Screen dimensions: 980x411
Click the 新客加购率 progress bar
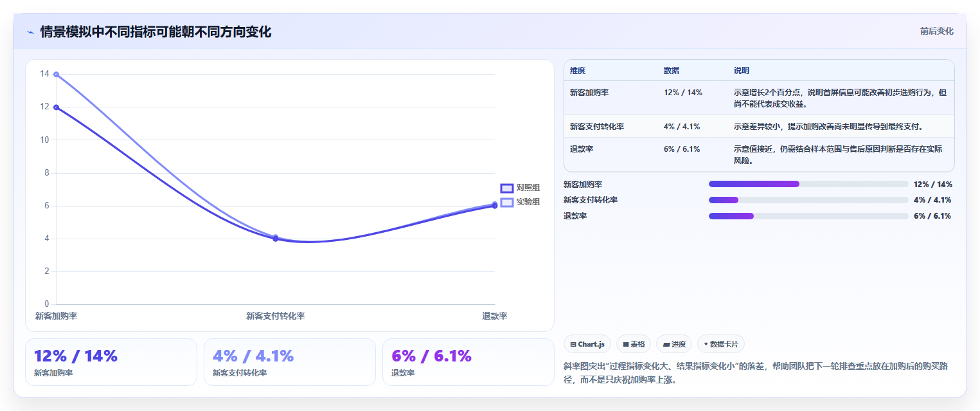point(808,184)
